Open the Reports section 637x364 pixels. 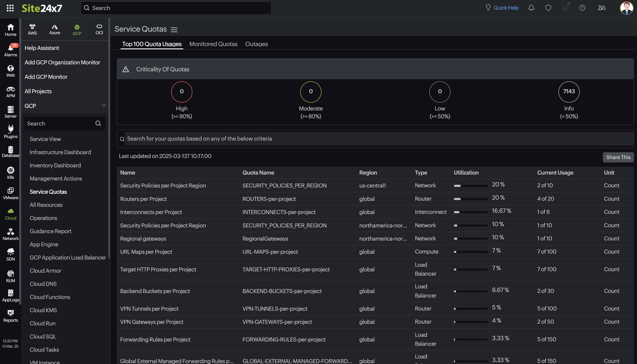click(x=10, y=316)
